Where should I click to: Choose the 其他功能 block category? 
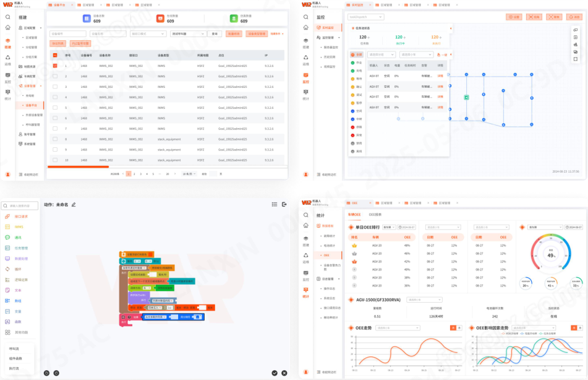17,332
